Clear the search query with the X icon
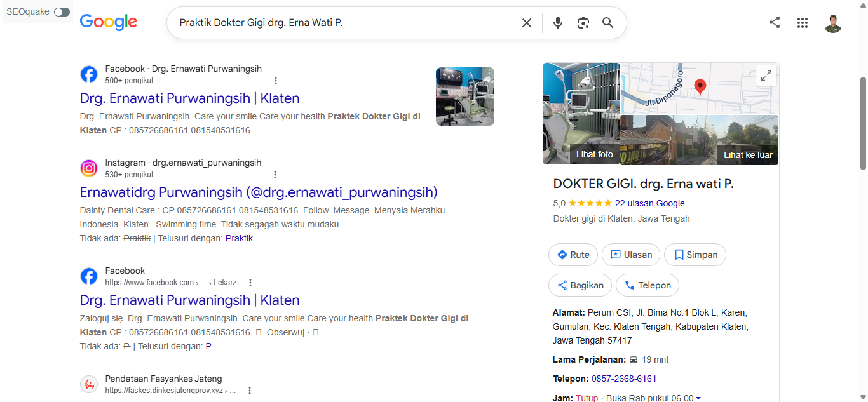This screenshot has height=402, width=868. click(x=527, y=23)
